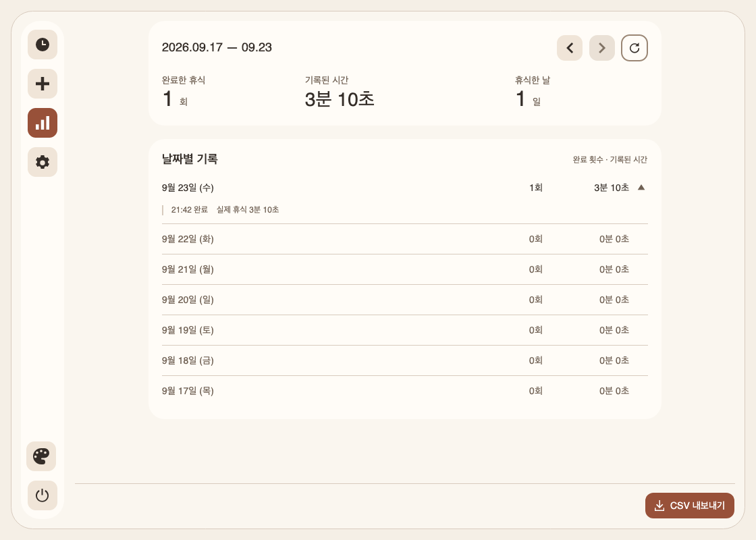Screen dimensions: 756x540
Task: Go to previous week with left chevron
Action: pos(570,48)
